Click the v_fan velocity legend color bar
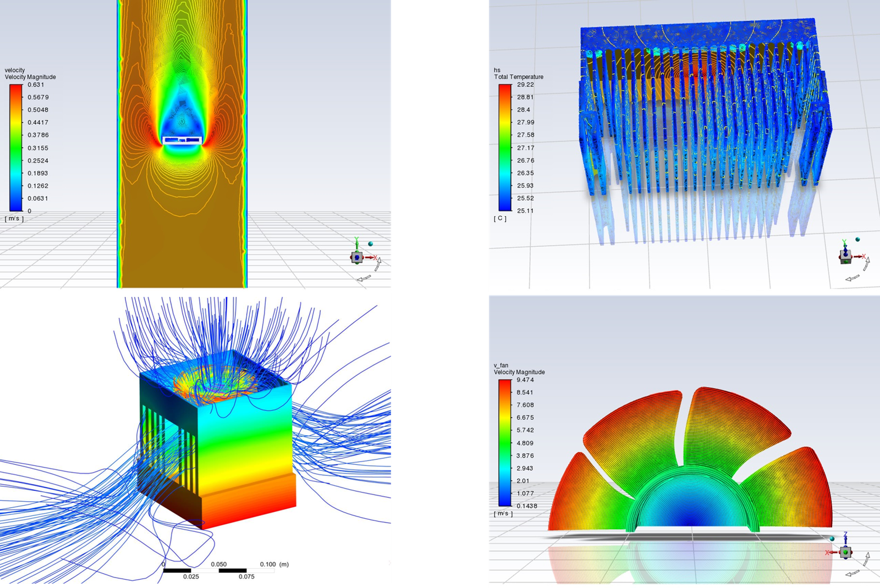The width and height of the screenshot is (880, 588). tap(505, 442)
